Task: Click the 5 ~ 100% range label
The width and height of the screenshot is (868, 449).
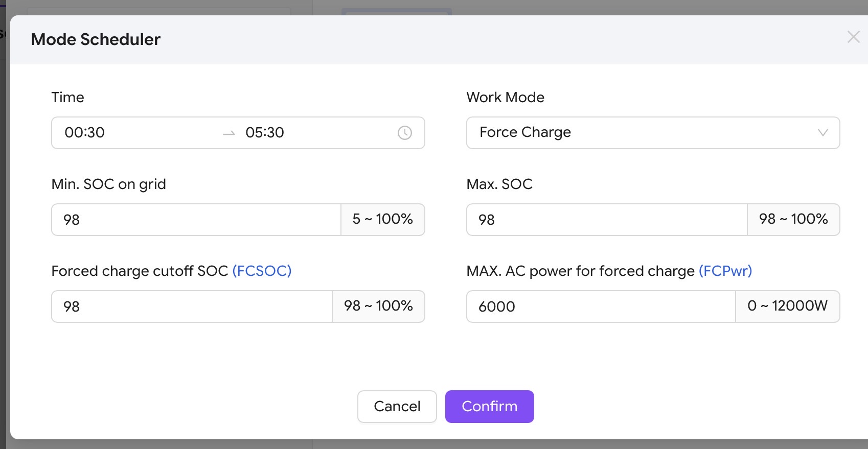Action: point(383,219)
